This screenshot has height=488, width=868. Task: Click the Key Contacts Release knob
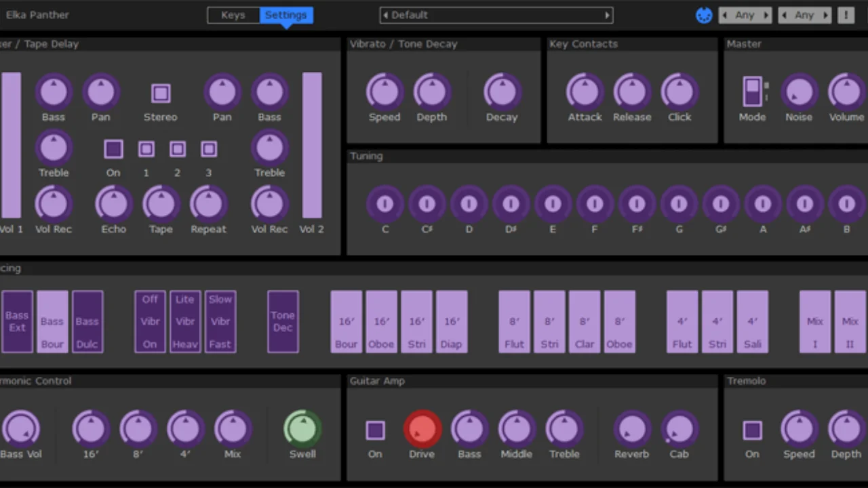(632, 91)
